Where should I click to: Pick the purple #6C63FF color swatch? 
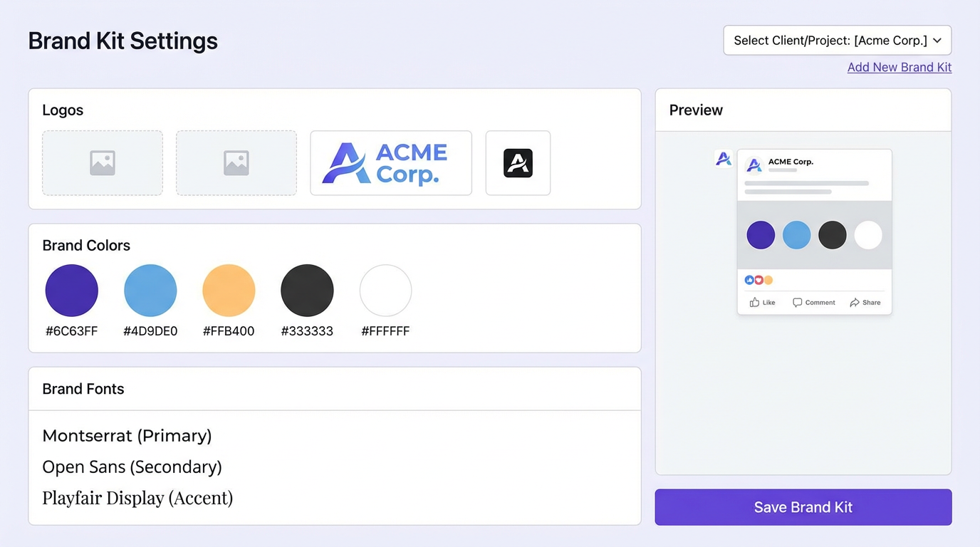[72, 291]
